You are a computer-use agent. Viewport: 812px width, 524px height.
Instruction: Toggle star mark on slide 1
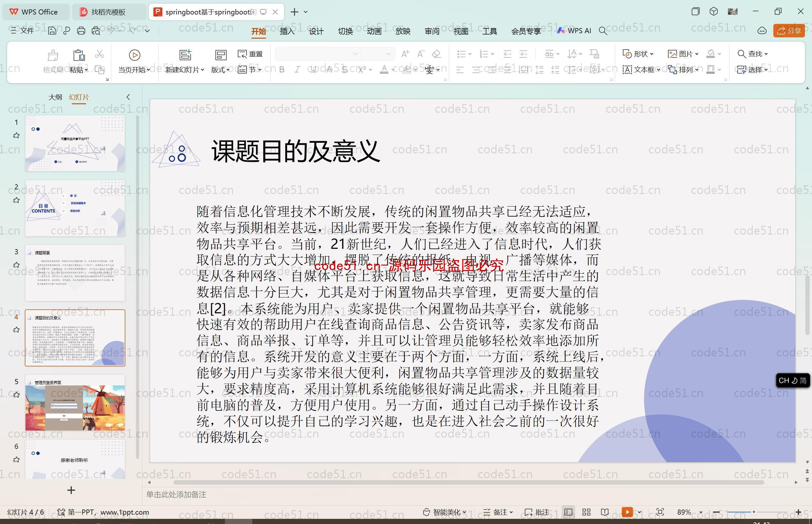[16, 135]
